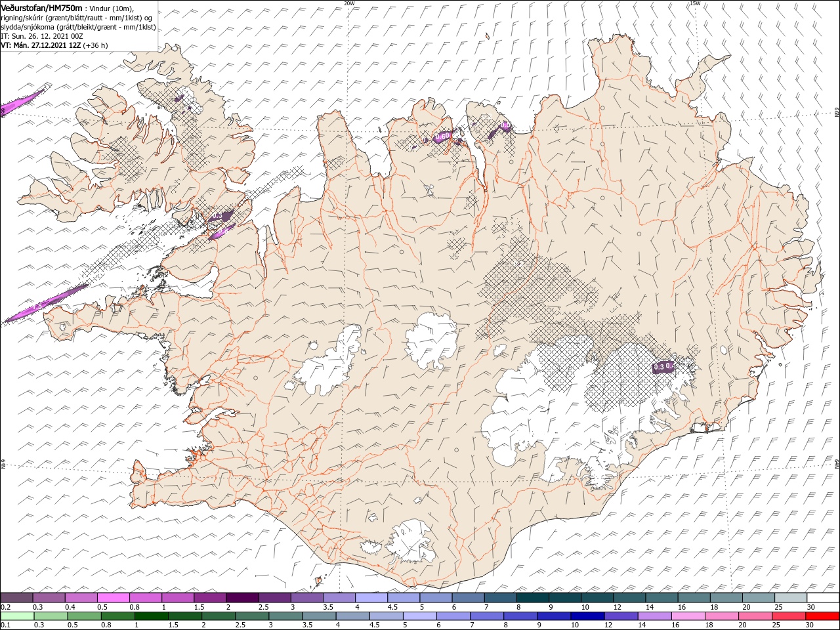This screenshot has width=840, height=630.
Task: Click the '0.3 0.' label on Vatnajökull glacier
Action: click(663, 367)
